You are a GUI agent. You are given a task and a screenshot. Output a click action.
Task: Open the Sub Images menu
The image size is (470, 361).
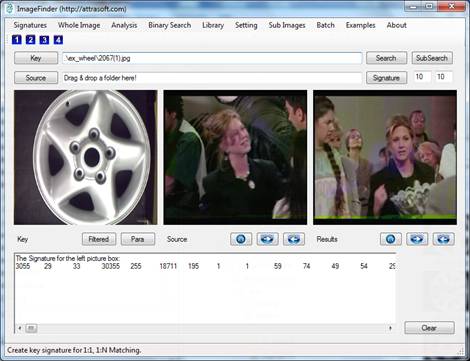[287, 25]
